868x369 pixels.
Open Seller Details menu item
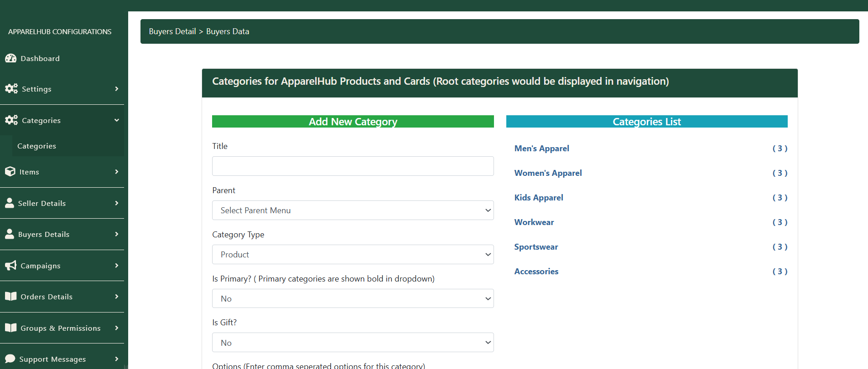(62, 203)
